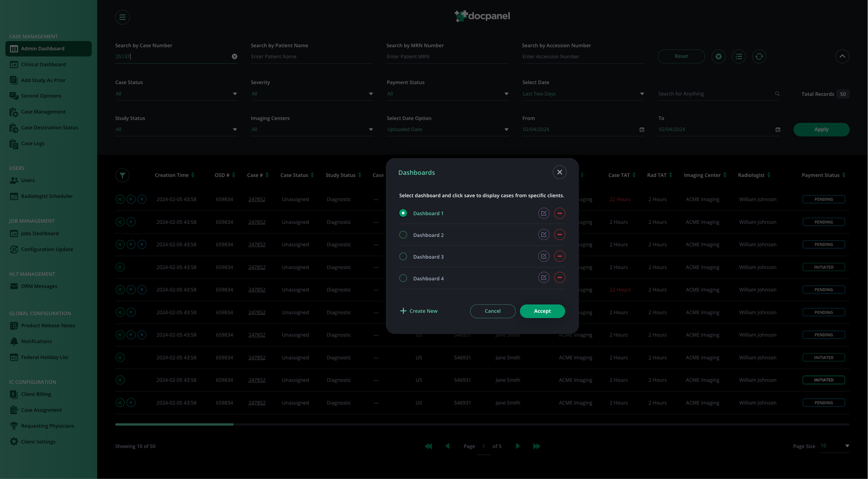
Task: Click the red remove icon for Dashboard 3
Action: click(x=559, y=257)
